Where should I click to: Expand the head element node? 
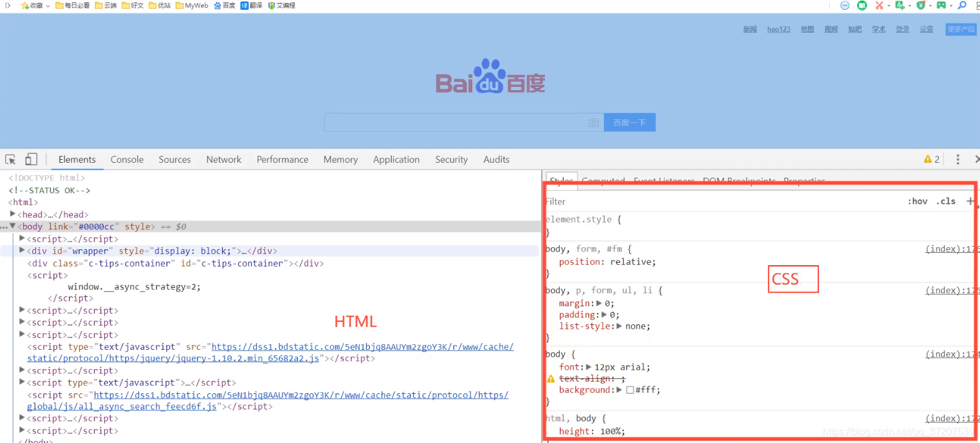[12, 214]
